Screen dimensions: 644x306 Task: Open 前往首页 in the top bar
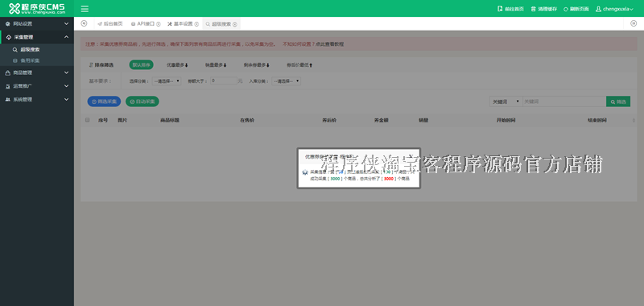coord(510,9)
